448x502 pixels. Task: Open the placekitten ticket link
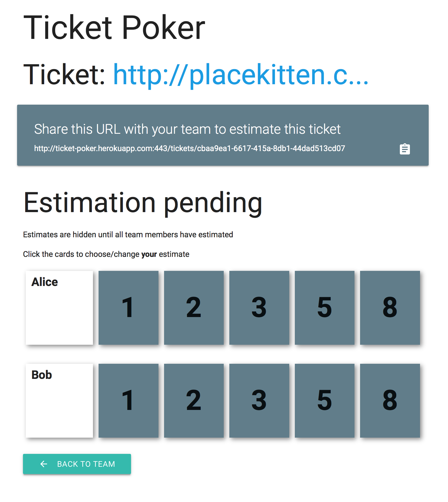pos(241,75)
